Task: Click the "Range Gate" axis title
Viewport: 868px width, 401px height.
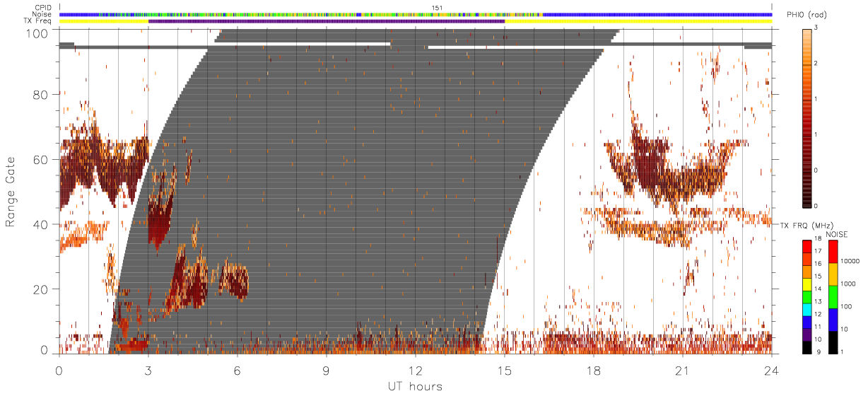Action: tap(11, 192)
